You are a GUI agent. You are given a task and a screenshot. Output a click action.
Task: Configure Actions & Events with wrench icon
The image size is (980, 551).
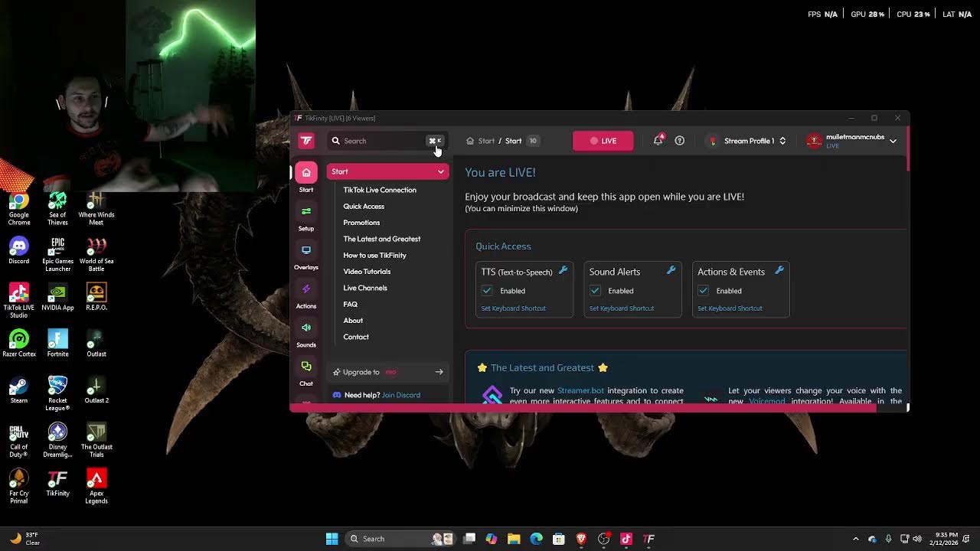click(x=779, y=270)
